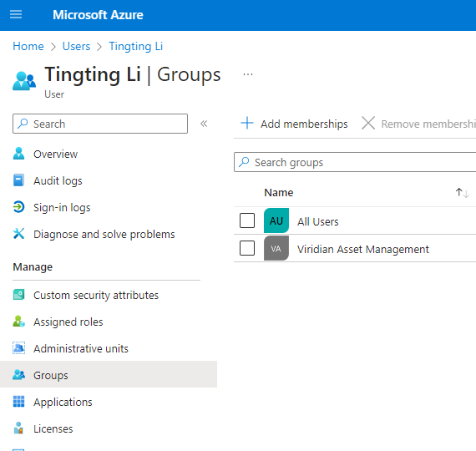Check the Viridian Asset Management checkbox
The width and height of the screenshot is (476, 451).
tap(247, 248)
